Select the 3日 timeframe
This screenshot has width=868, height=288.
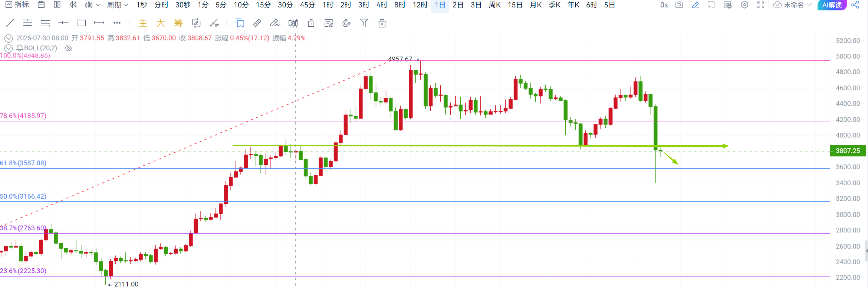[476, 5]
